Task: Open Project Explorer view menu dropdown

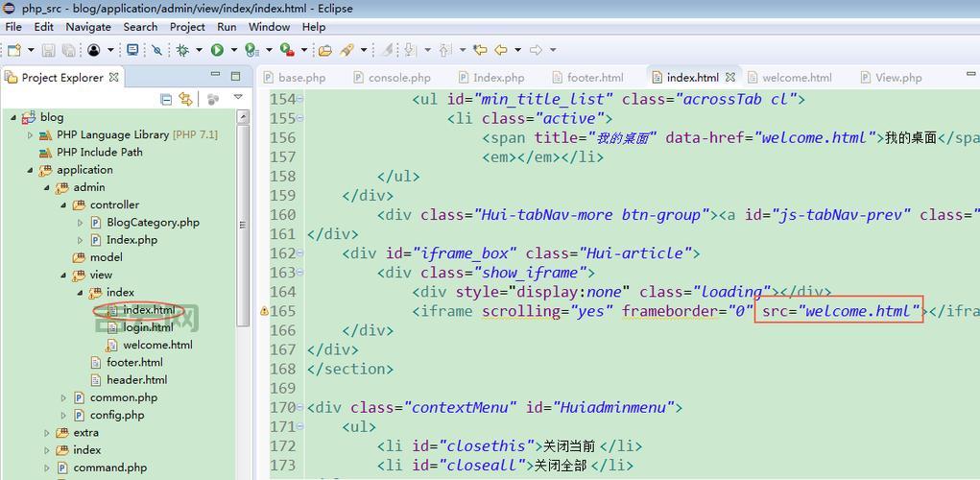Action: tap(238, 98)
